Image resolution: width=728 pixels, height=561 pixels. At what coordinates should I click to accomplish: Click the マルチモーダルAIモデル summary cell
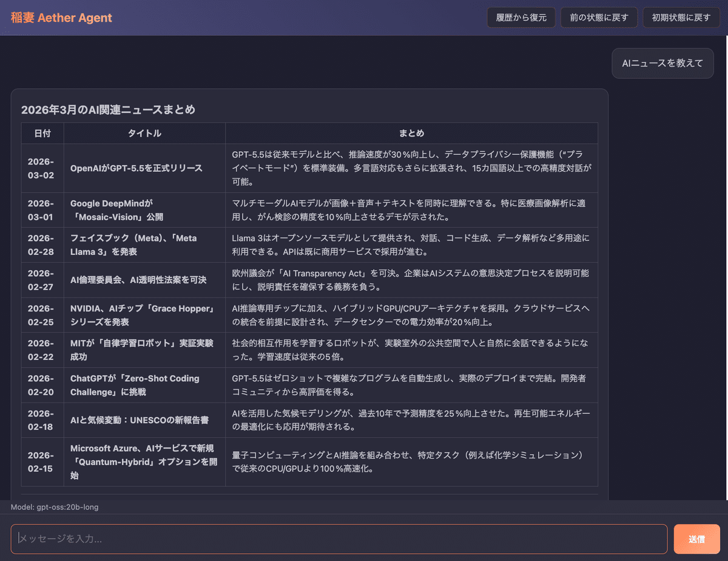pos(411,210)
